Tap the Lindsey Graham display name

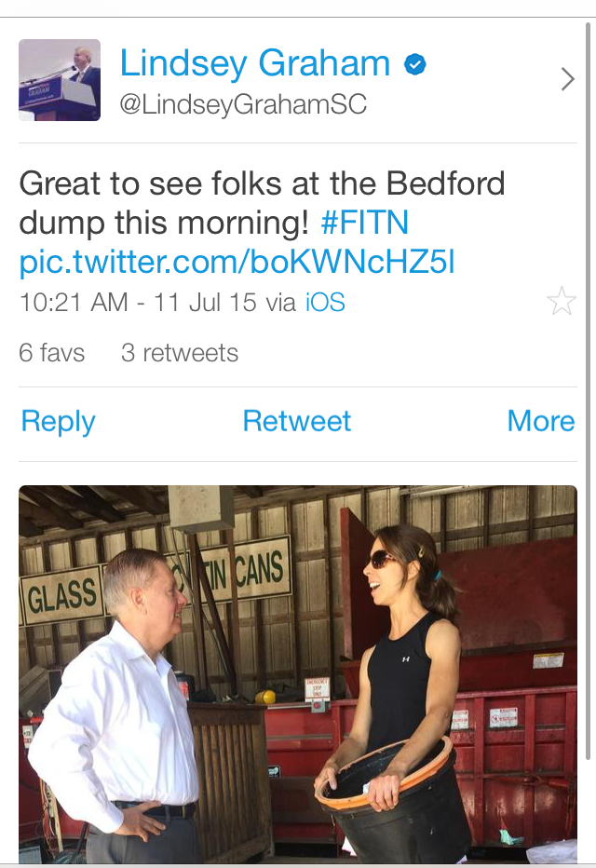254,63
